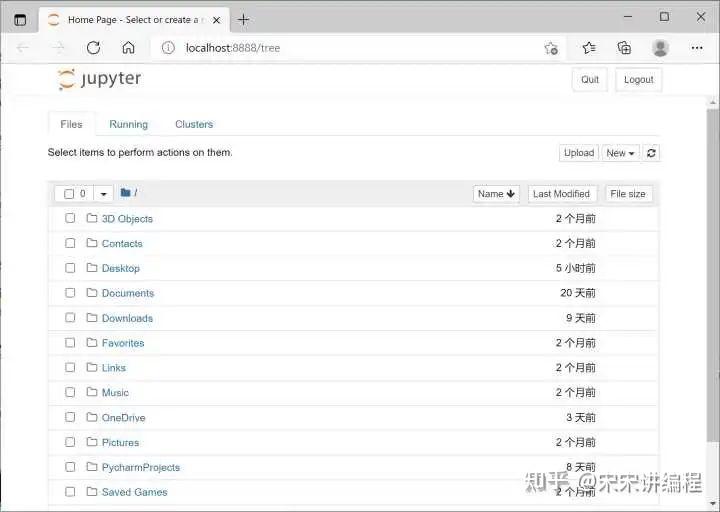Open the Pictures folder link
The width and height of the screenshot is (720, 512).
click(120, 442)
